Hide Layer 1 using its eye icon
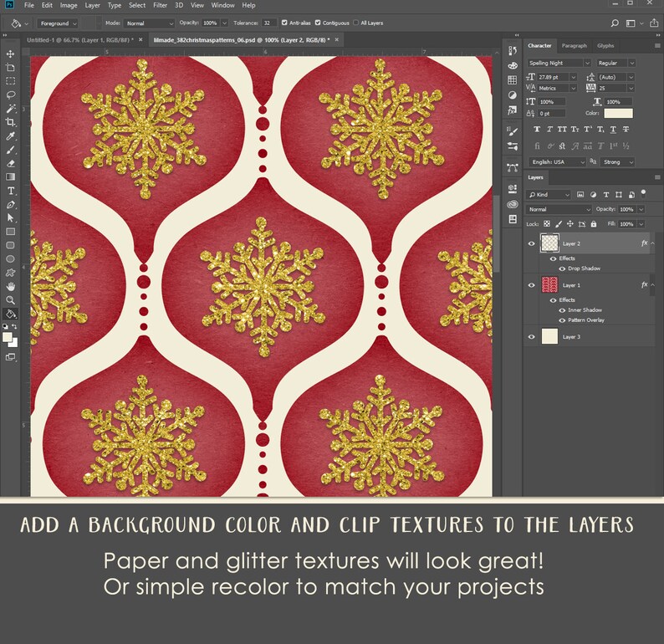The width and height of the screenshot is (664, 644). pos(532,285)
